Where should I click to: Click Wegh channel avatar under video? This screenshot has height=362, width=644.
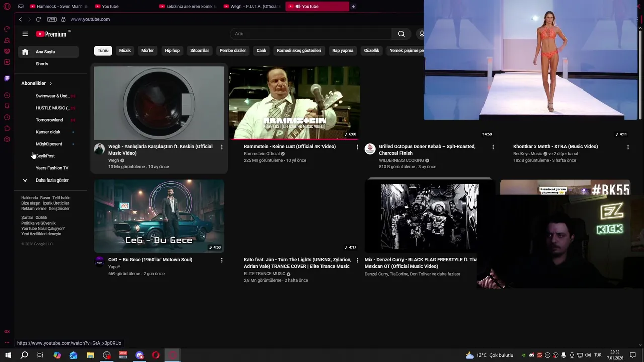[x=99, y=149]
